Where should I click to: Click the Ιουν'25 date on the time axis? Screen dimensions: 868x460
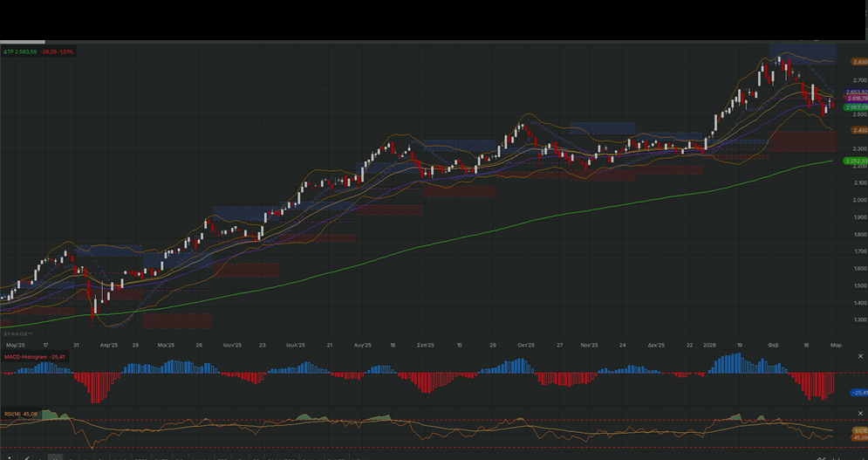pos(233,345)
